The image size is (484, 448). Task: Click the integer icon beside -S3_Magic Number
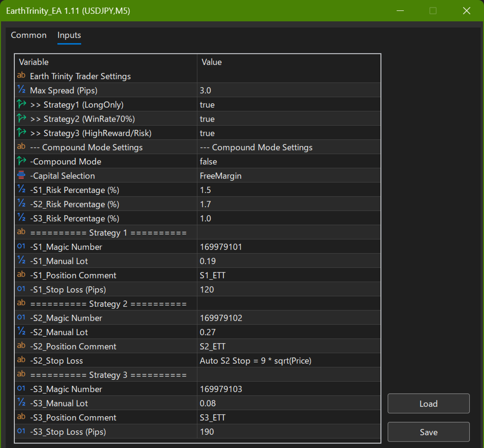(x=21, y=388)
